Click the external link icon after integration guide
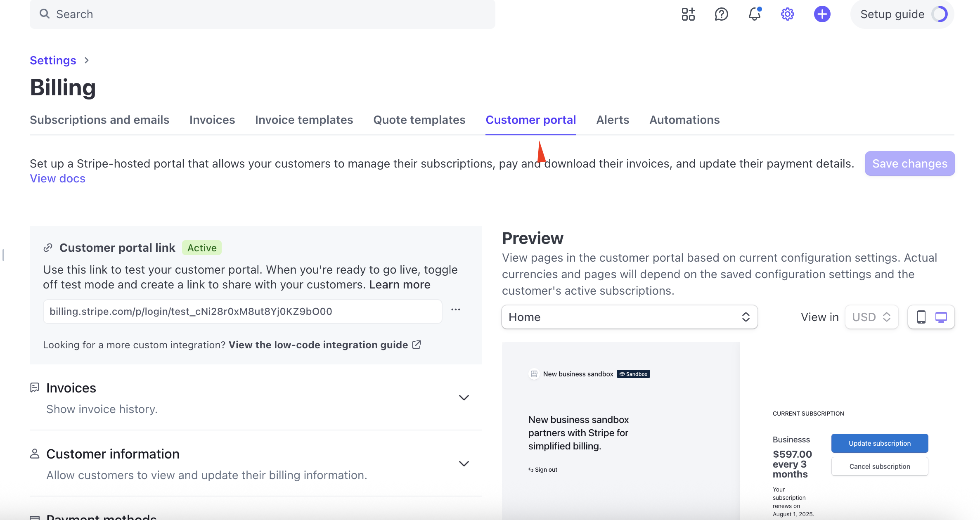The image size is (980, 520). coord(417,345)
